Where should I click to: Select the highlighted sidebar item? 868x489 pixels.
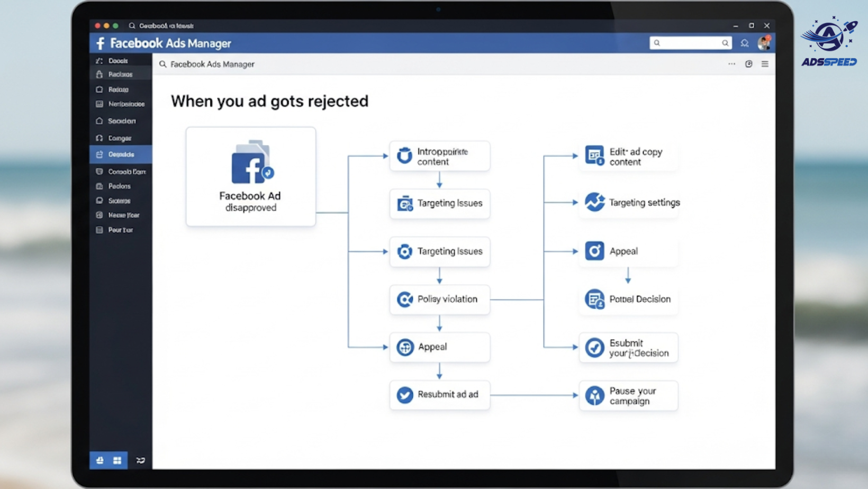(121, 155)
